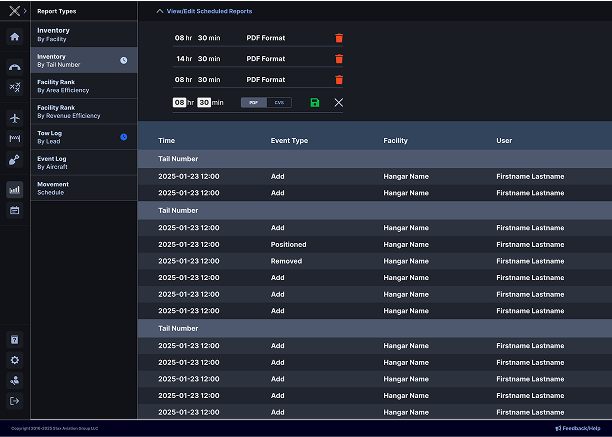Viewport: 612px width, 437px height.
Task: Select the bar chart reports icon
Action: (x=14, y=189)
